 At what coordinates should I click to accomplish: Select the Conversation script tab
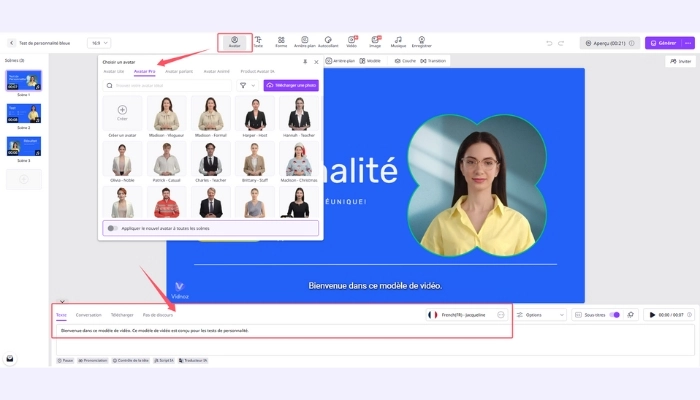point(88,315)
